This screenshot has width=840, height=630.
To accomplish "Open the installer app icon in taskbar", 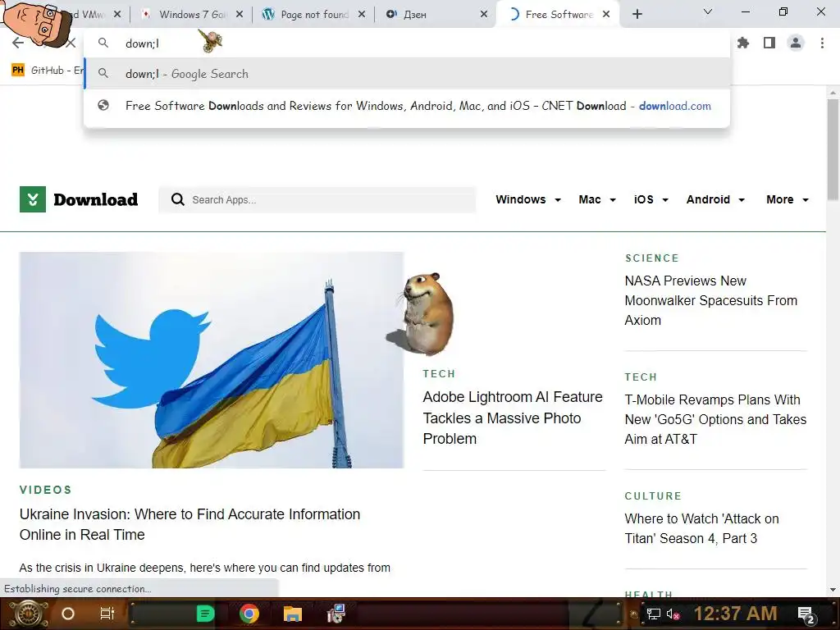I will 336,614.
